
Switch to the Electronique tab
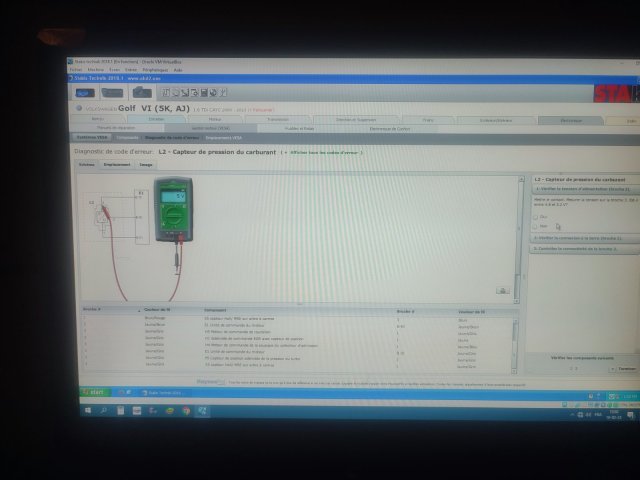[x=571, y=121]
